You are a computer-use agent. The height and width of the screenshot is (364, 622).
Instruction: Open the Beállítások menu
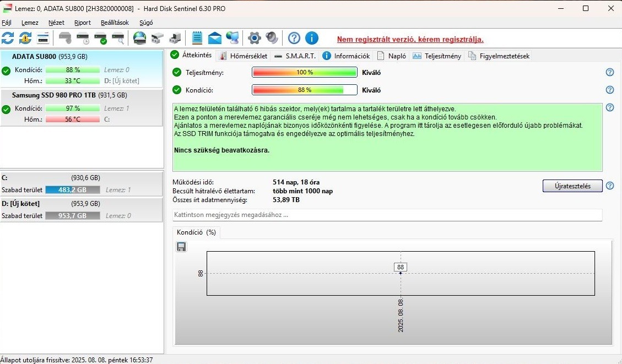(115, 23)
